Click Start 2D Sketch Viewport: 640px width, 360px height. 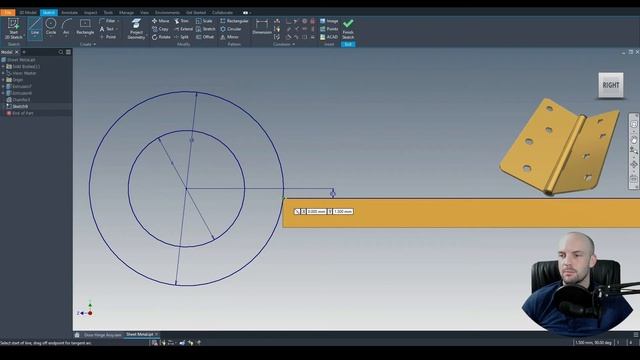13,29
